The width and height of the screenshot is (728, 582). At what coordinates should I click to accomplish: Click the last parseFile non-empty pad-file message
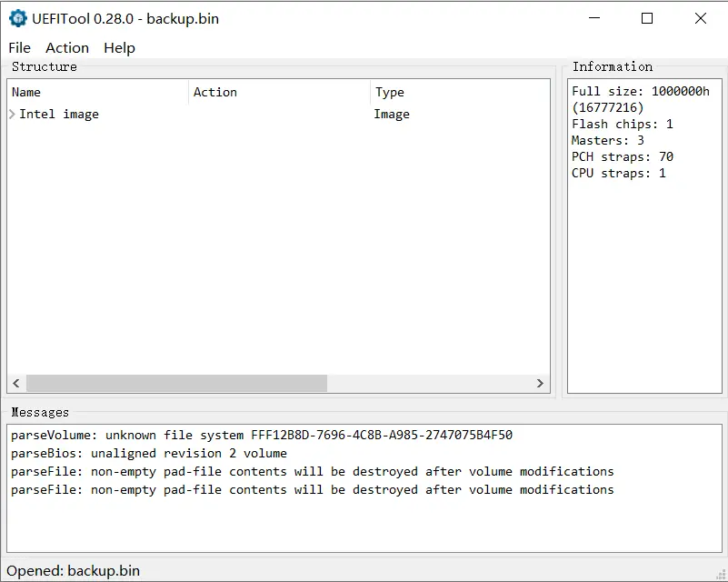(313, 489)
